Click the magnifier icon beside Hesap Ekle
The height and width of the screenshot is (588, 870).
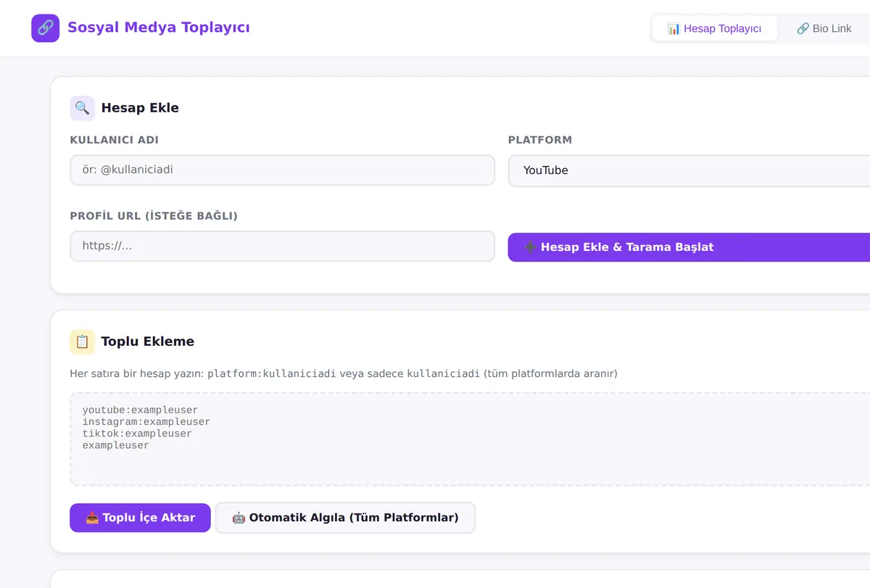click(x=83, y=108)
